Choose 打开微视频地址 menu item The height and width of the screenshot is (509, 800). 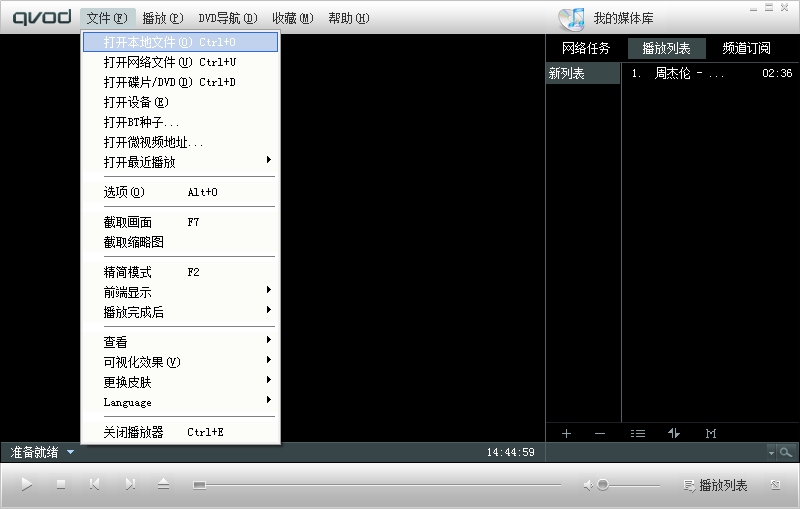click(181, 142)
